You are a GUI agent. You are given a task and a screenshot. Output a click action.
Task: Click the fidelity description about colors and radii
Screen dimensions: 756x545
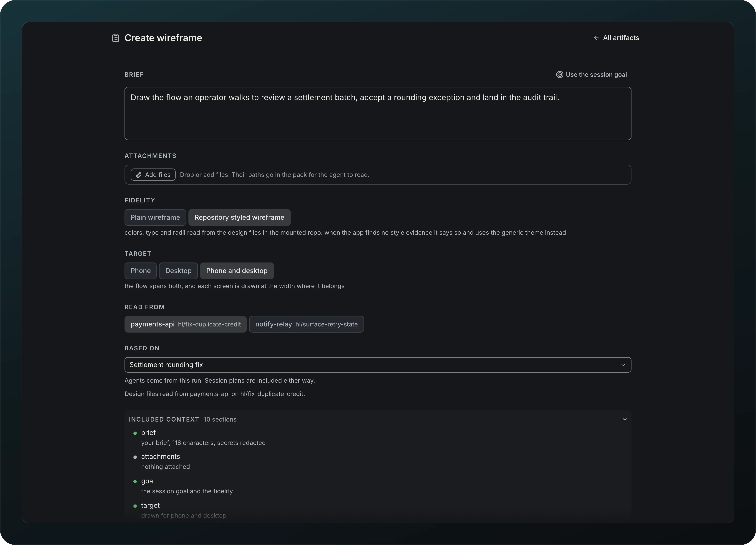pos(345,233)
